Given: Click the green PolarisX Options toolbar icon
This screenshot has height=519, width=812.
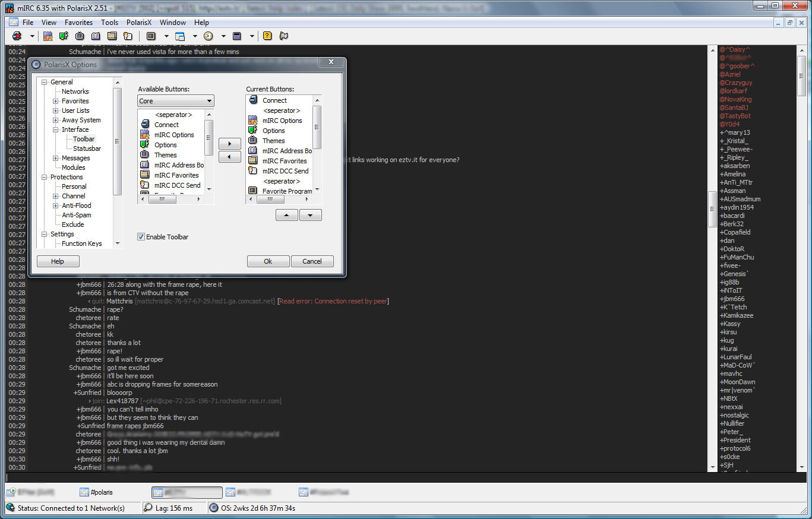Looking at the screenshot, I should 64,36.
